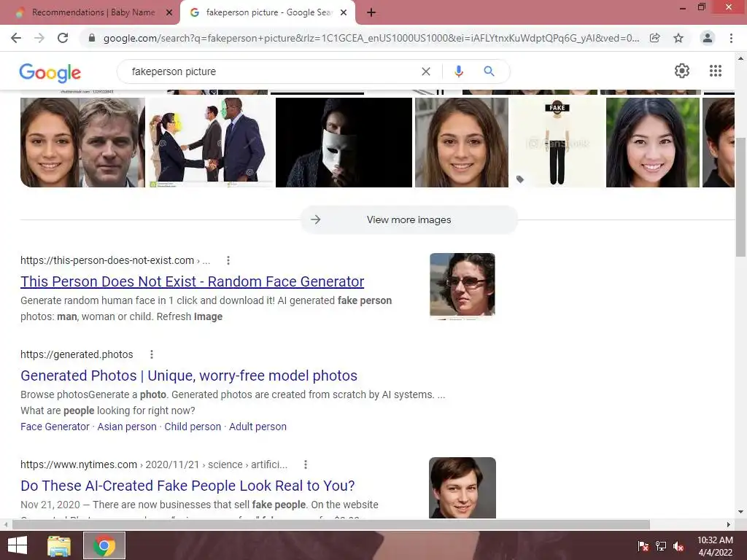Go back to the previous page

[x=16, y=38]
